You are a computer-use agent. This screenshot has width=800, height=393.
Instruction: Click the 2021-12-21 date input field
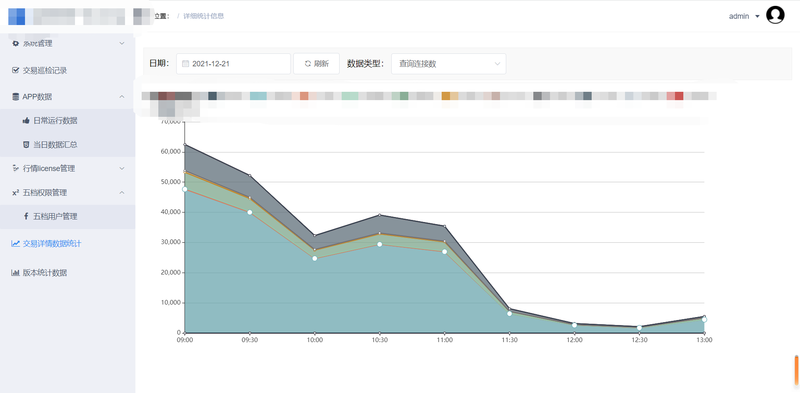point(233,64)
